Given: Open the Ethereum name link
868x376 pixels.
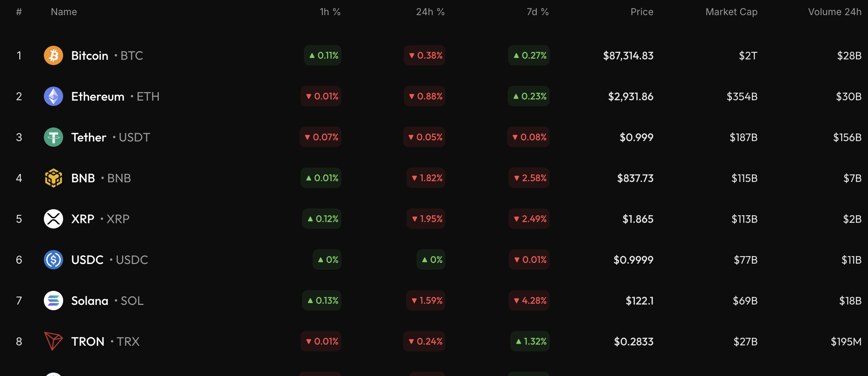Looking at the screenshot, I should (x=98, y=96).
